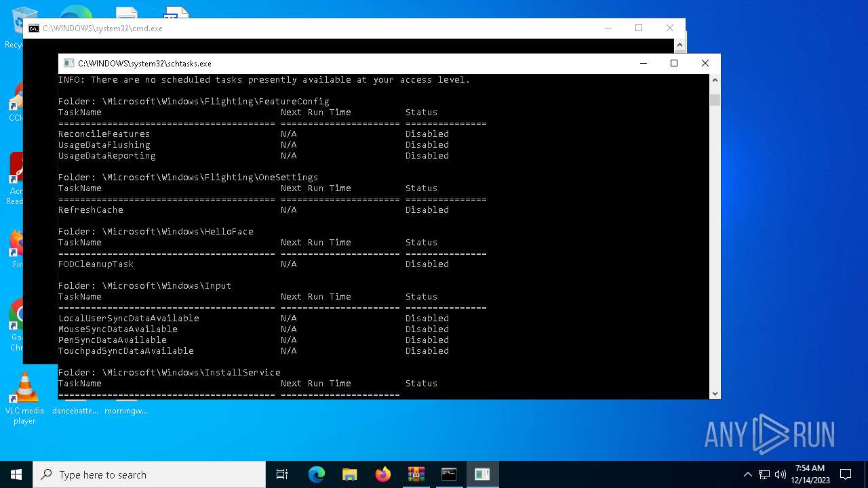Click the Flighting\OneSettings folder line
The image size is (868, 488).
[x=189, y=178]
